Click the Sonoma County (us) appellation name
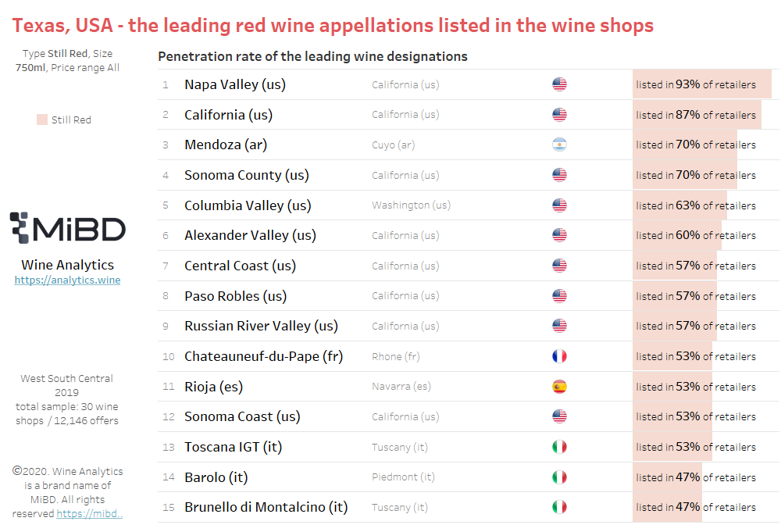The width and height of the screenshot is (781, 532). (247, 175)
